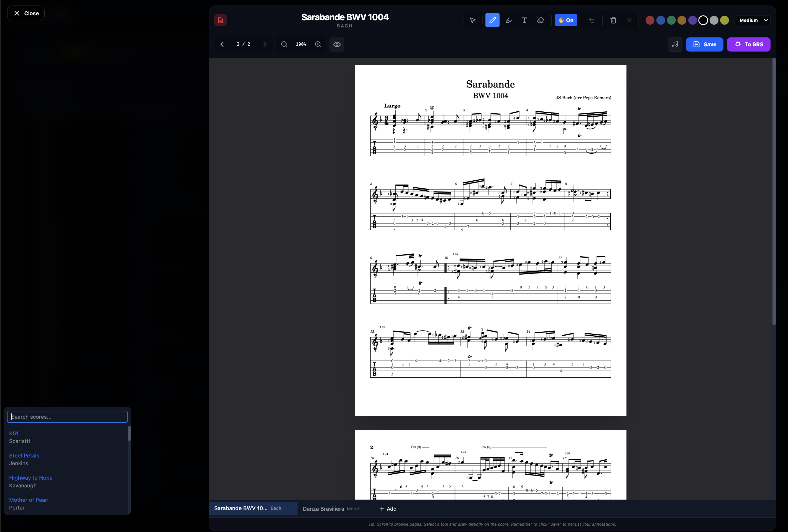Click the second score page
Image resolution: width=788 pixels, height=532 pixels.
click(490, 465)
